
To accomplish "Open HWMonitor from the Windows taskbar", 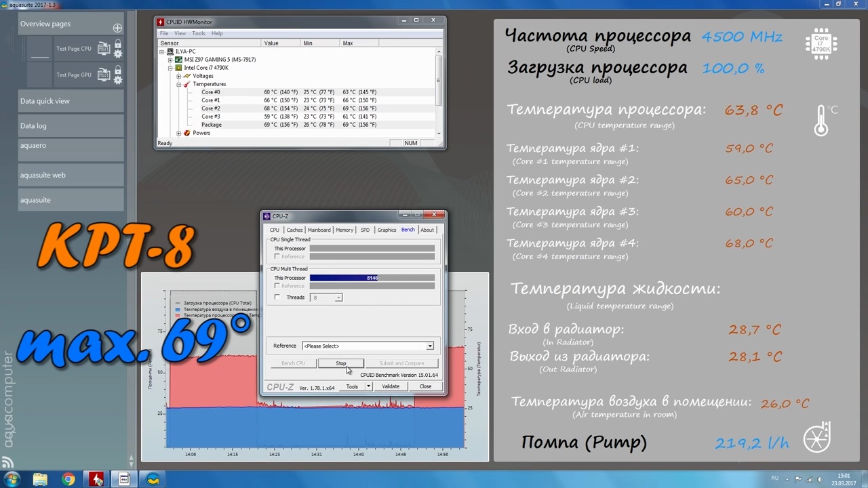I will coord(96,480).
